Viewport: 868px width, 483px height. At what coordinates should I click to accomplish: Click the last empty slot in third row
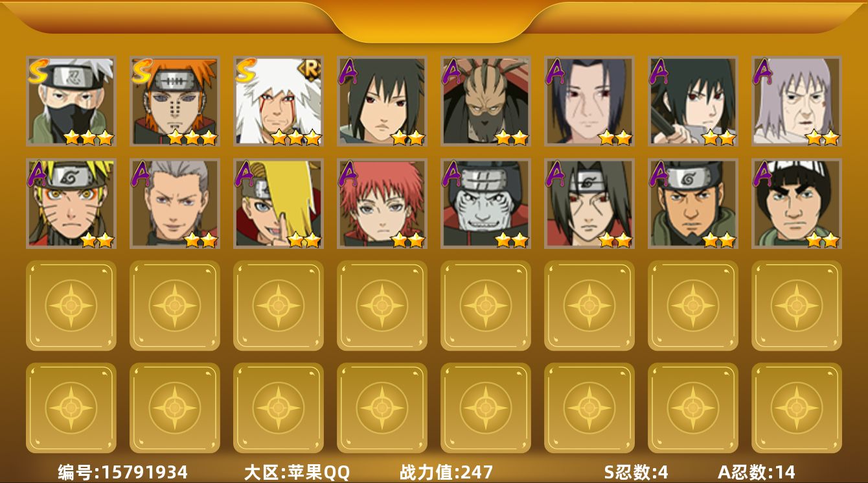click(796, 305)
